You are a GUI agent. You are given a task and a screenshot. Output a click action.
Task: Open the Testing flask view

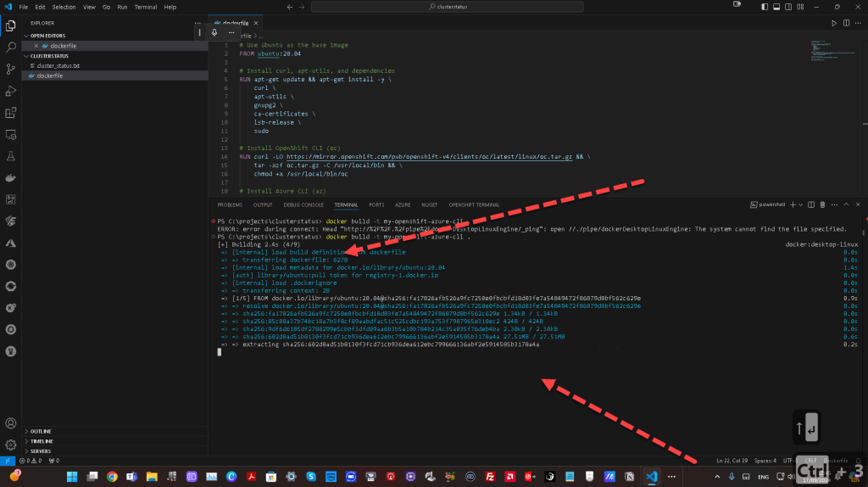tap(10, 156)
